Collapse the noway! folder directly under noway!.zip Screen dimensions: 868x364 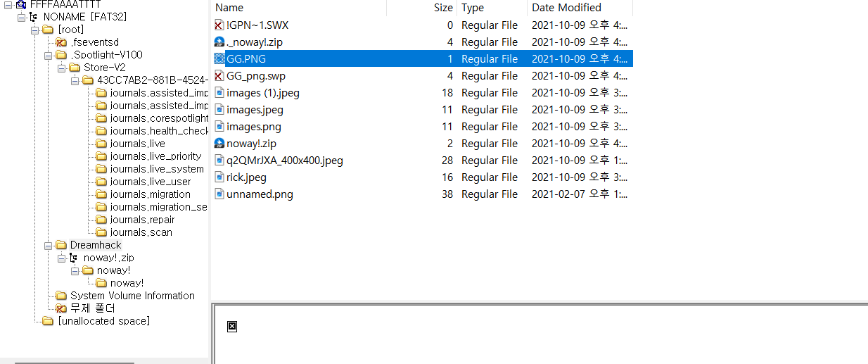coord(75,270)
